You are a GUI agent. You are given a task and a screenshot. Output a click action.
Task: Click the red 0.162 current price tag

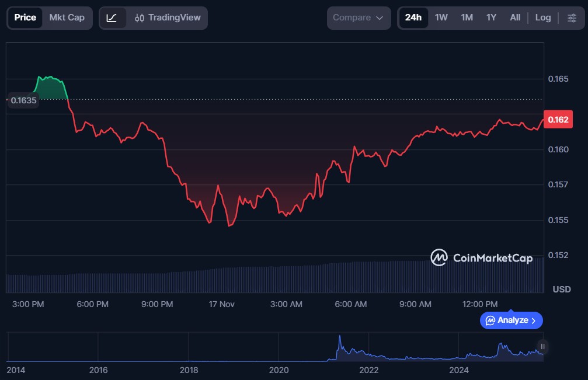tap(558, 120)
